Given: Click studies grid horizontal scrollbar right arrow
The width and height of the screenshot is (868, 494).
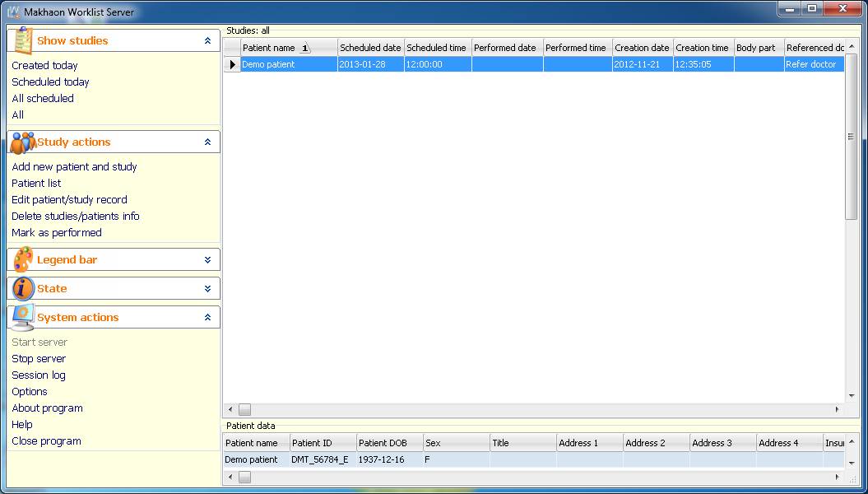Looking at the screenshot, I should tap(837, 410).
